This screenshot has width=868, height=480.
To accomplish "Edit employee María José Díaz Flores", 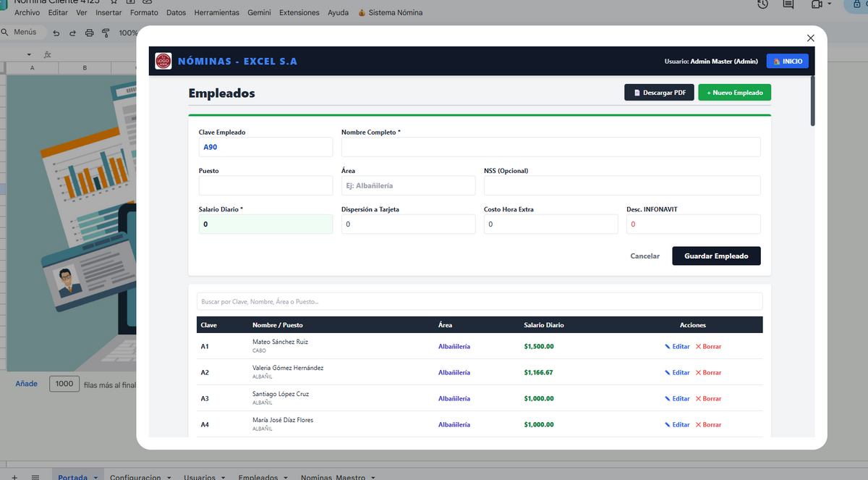I will pos(678,425).
